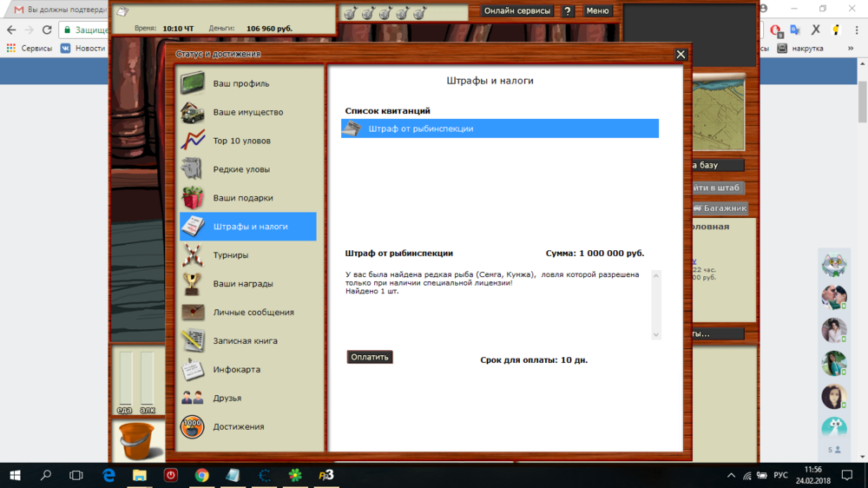868x488 pixels.
Task: Click the Турниры crossed rods icon
Action: point(192,255)
